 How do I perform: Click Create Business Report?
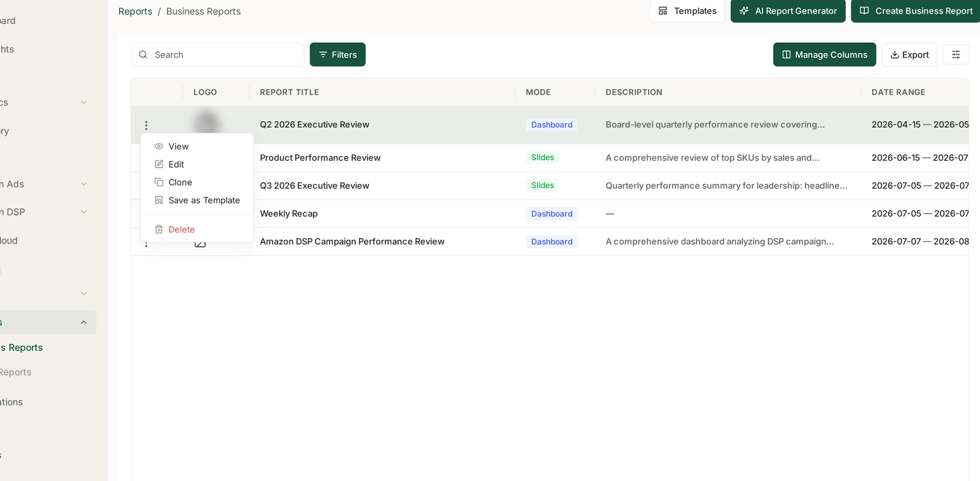(916, 11)
